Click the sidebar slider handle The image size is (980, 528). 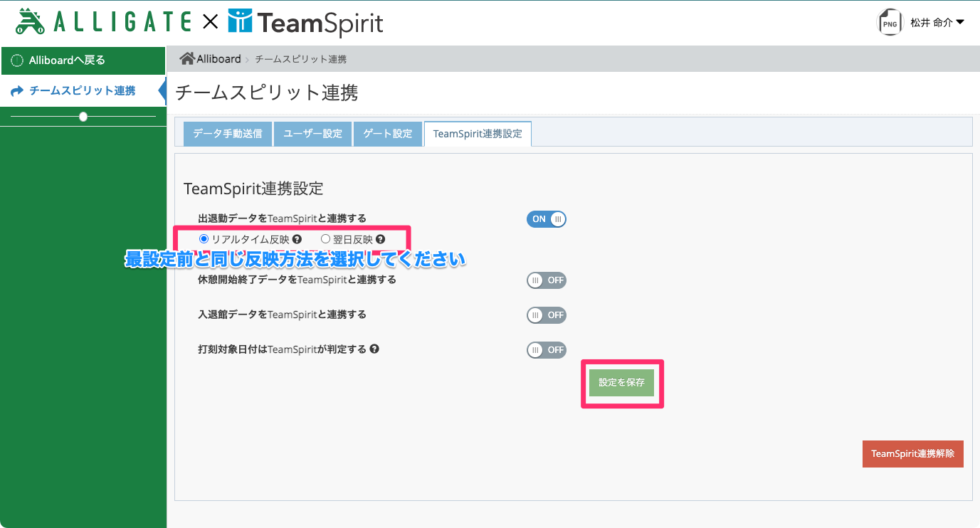pyautogui.click(x=83, y=117)
